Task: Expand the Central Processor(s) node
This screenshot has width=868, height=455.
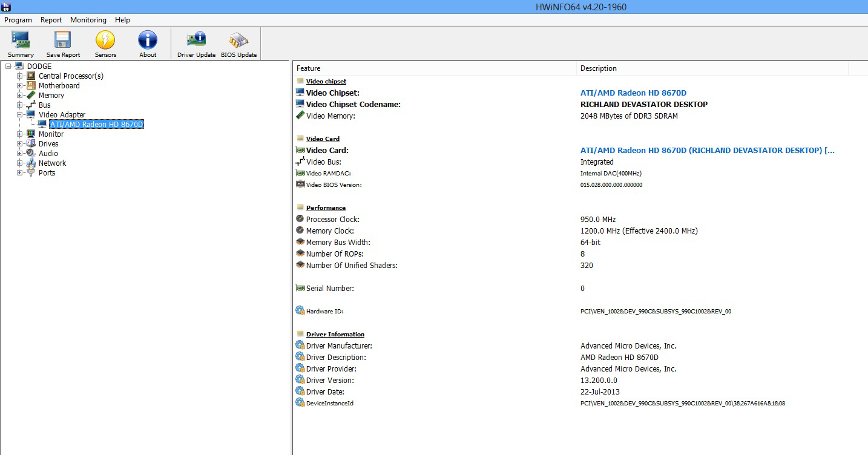Action: click(x=20, y=76)
